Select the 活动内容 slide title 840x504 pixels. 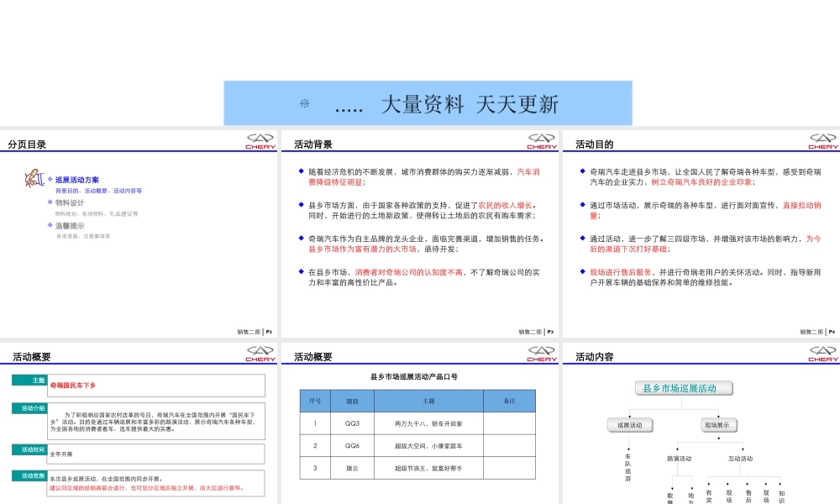pyautogui.click(x=595, y=357)
